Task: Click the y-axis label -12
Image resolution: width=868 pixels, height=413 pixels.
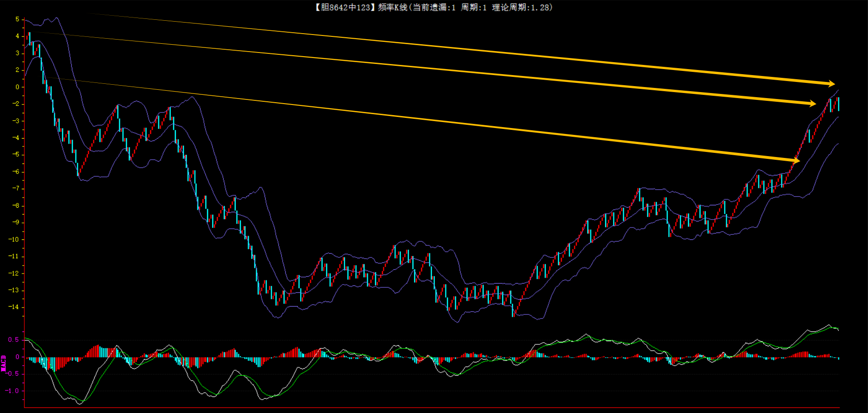Action: click(14, 273)
